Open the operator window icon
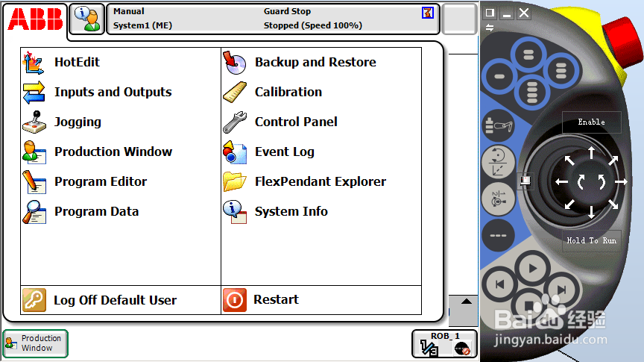The width and height of the screenshot is (644, 362). [x=87, y=19]
